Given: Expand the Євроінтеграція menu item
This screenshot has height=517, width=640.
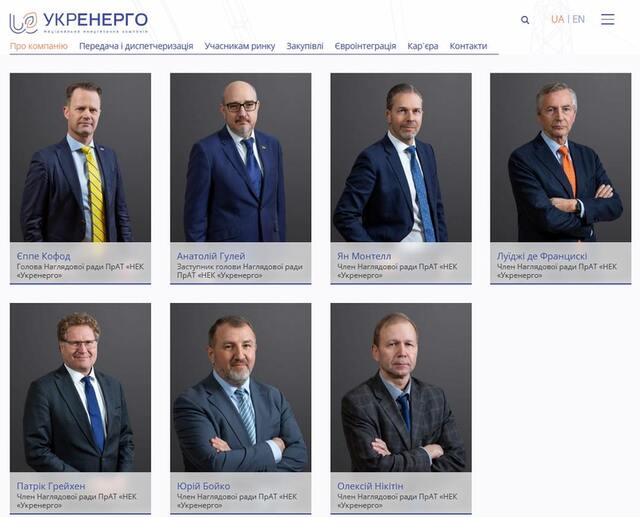Looking at the screenshot, I should point(365,46).
